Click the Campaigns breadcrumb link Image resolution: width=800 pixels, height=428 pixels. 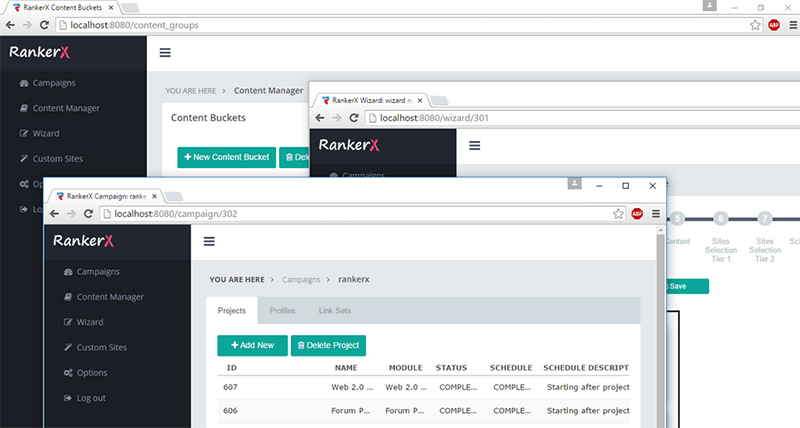(301, 280)
